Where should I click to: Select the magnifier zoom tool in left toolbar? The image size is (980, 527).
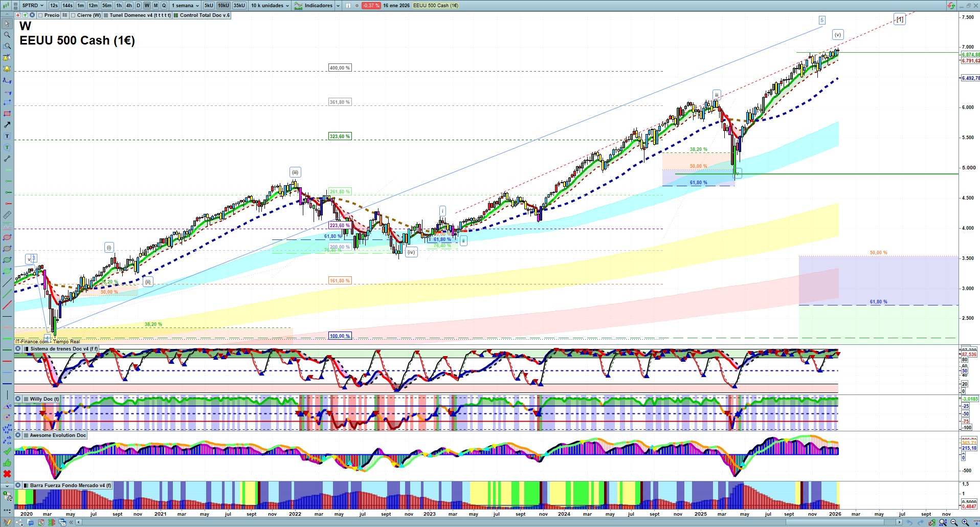click(x=7, y=35)
